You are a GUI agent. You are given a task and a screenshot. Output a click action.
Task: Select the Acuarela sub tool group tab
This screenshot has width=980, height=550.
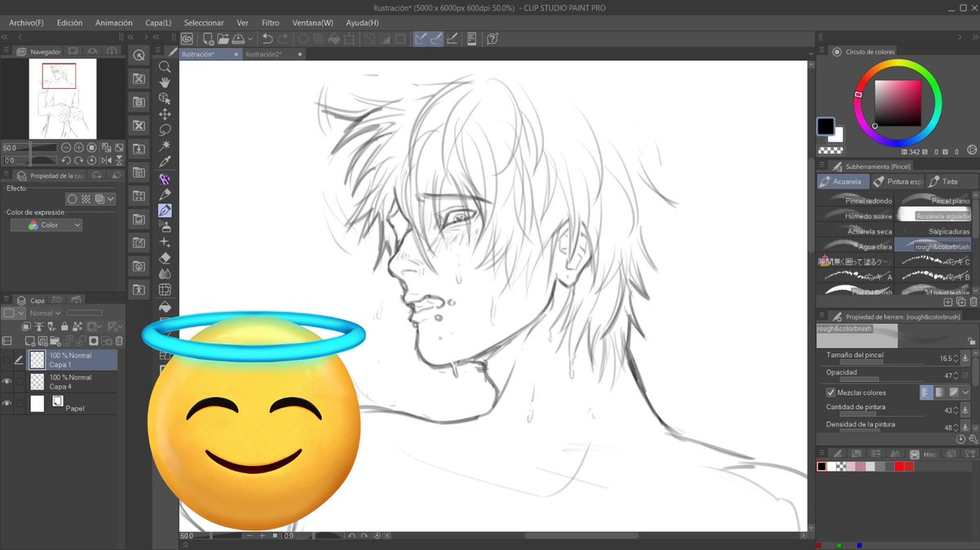point(843,181)
